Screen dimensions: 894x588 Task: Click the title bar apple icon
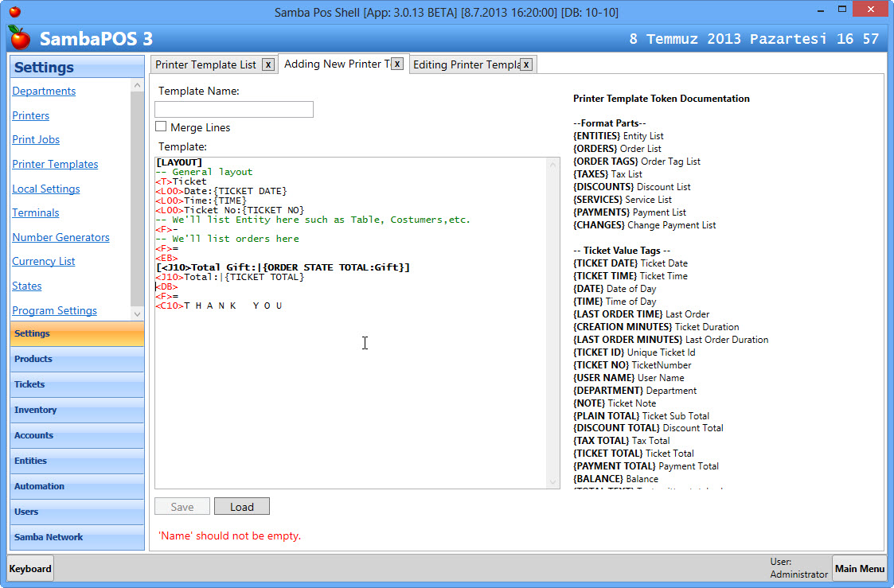[14, 12]
